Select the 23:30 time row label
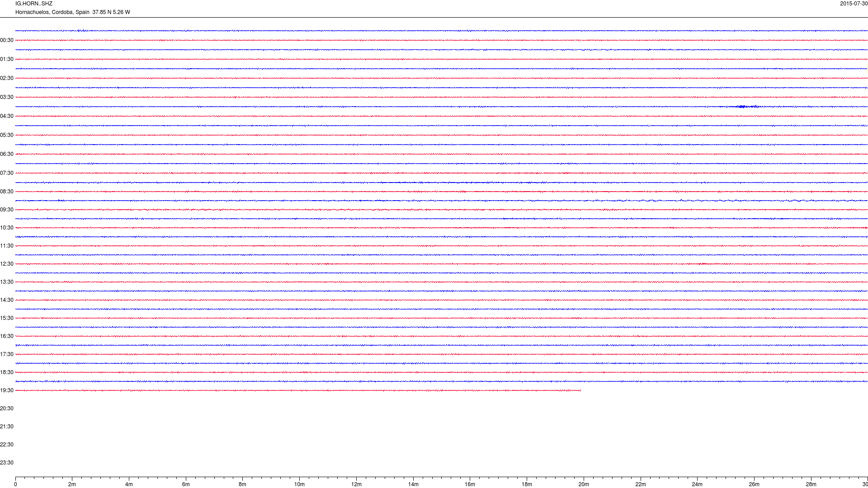The image size is (868, 488). pos(7,463)
